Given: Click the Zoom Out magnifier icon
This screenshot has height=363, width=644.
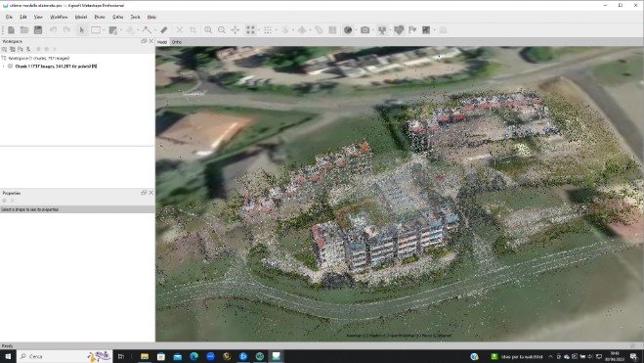Looking at the screenshot, I should 222,30.
